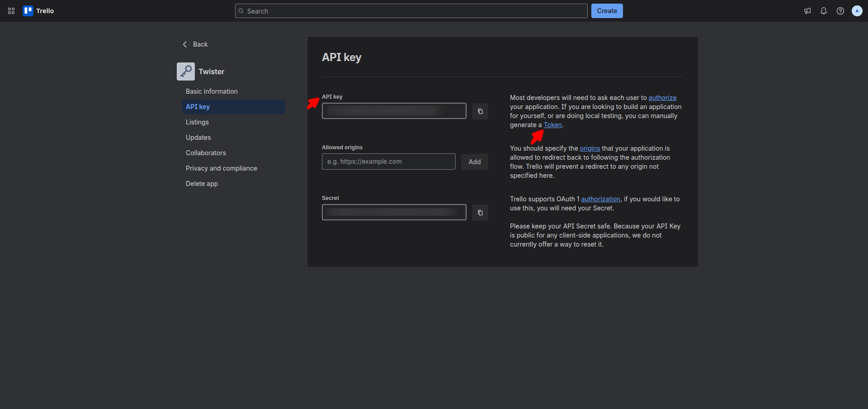
Task: Open the account avatar menu
Action: click(857, 11)
